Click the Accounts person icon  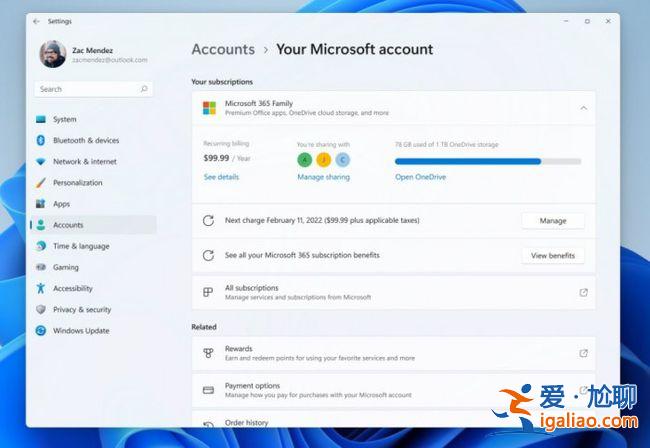pyautogui.click(x=41, y=225)
